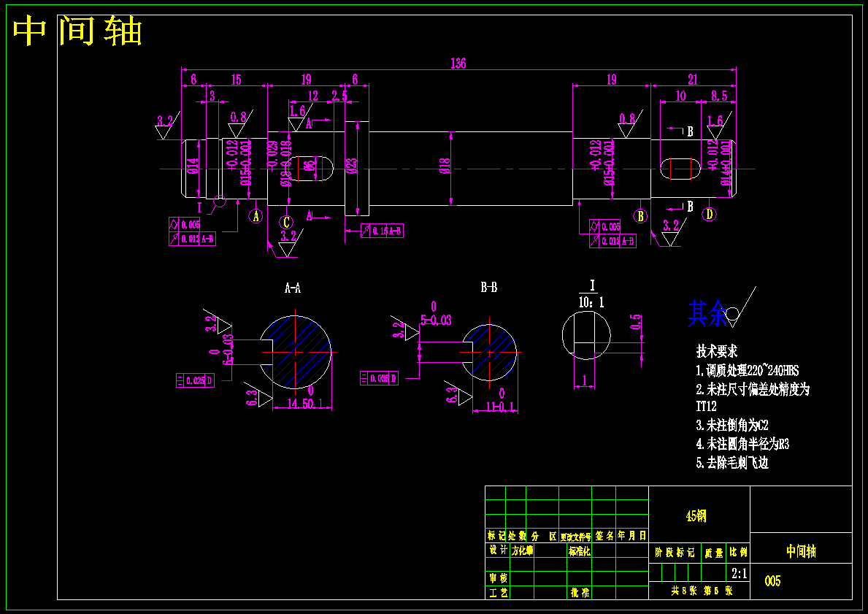Click the 10:1 detail scale label

point(592,302)
